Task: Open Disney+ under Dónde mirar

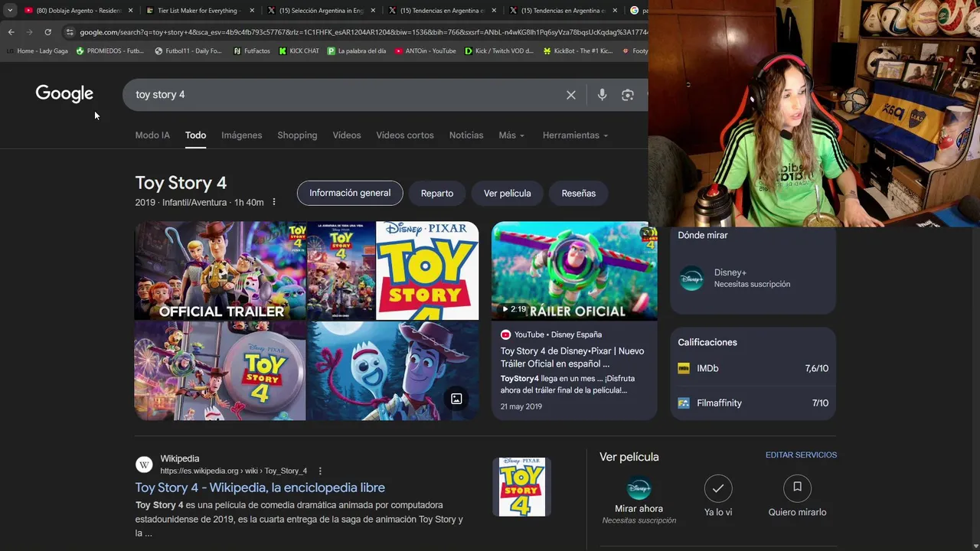Action: click(753, 279)
